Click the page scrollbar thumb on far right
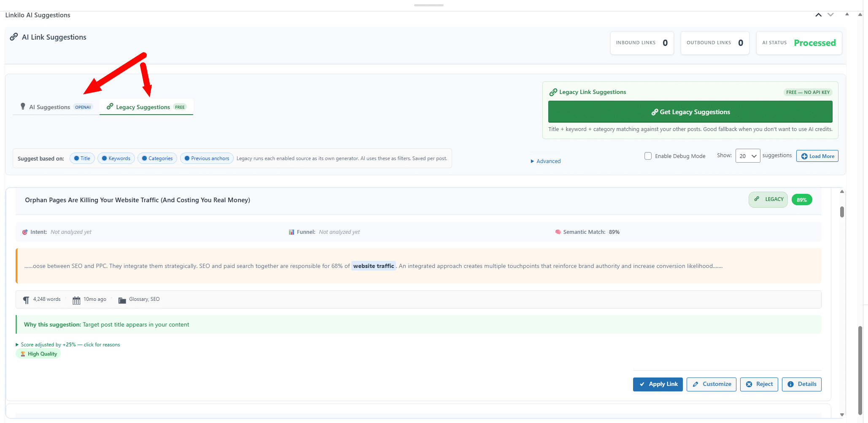 point(860,370)
